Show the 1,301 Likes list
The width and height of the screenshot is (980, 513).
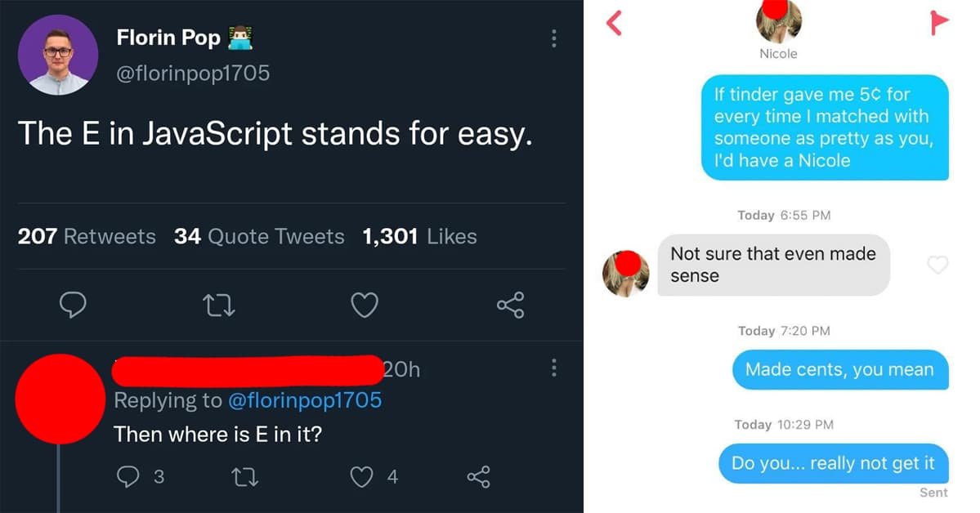click(x=419, y=236)
